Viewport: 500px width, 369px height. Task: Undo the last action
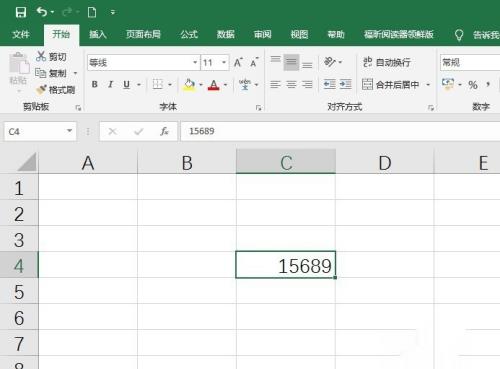pos(42,12)
